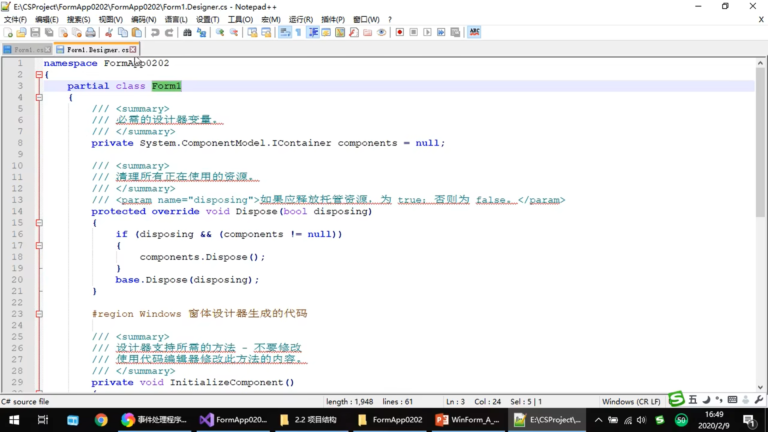768x432 pixels.
Task: Open the Replace dialog icon
Action: coord(201,32)
